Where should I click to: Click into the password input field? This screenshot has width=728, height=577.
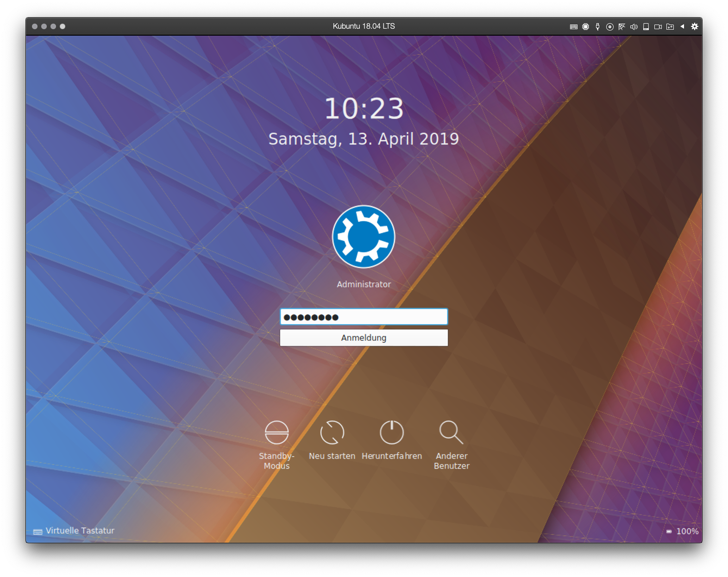(364, 317)
